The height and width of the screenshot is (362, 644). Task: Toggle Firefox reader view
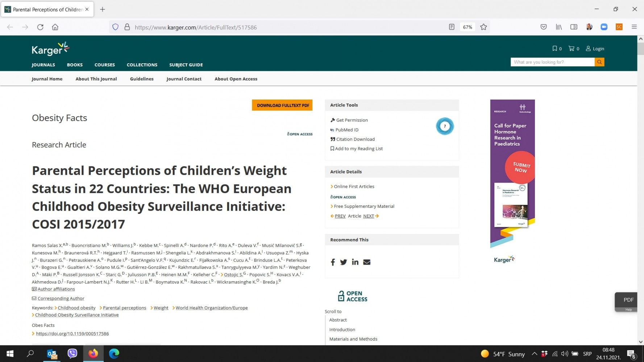(452, 27)
